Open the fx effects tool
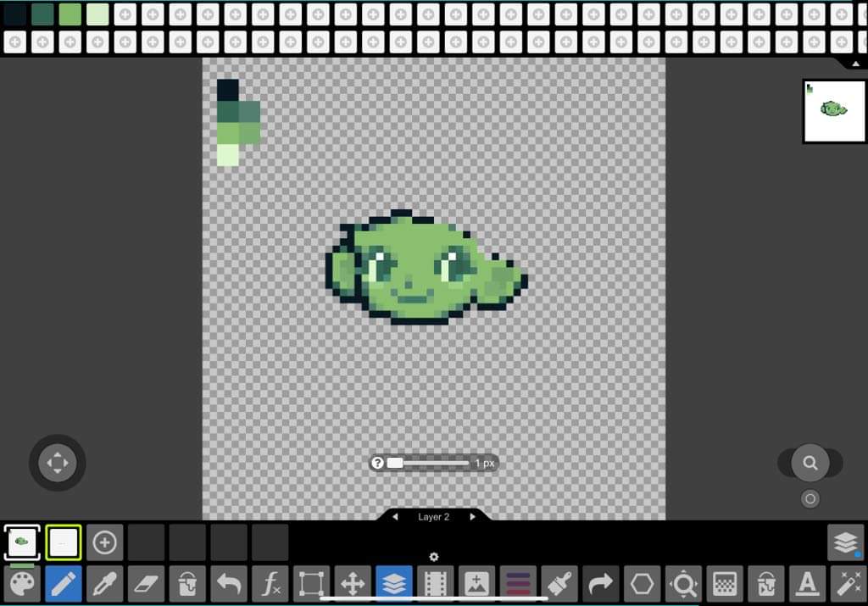 click(x=270, y=583)
